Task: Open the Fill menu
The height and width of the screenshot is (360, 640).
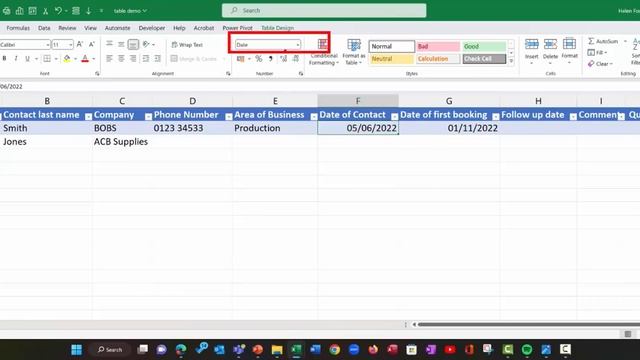Action: [597, 53]
